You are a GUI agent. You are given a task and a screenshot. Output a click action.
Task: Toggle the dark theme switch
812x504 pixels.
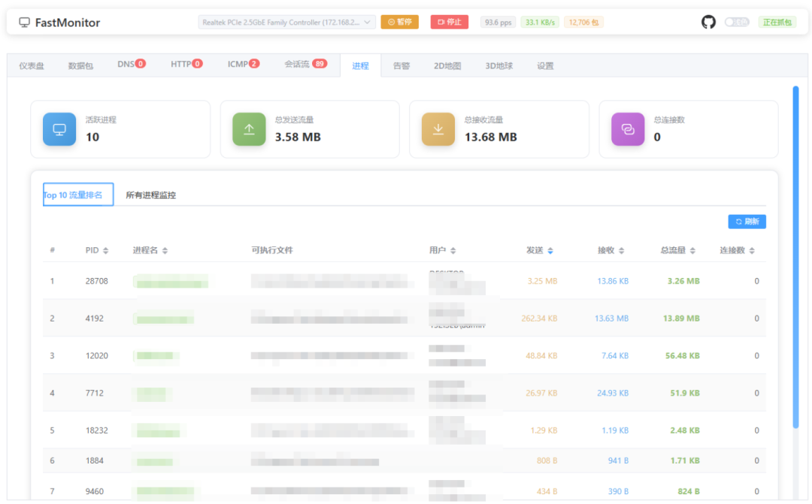[736, 22]
